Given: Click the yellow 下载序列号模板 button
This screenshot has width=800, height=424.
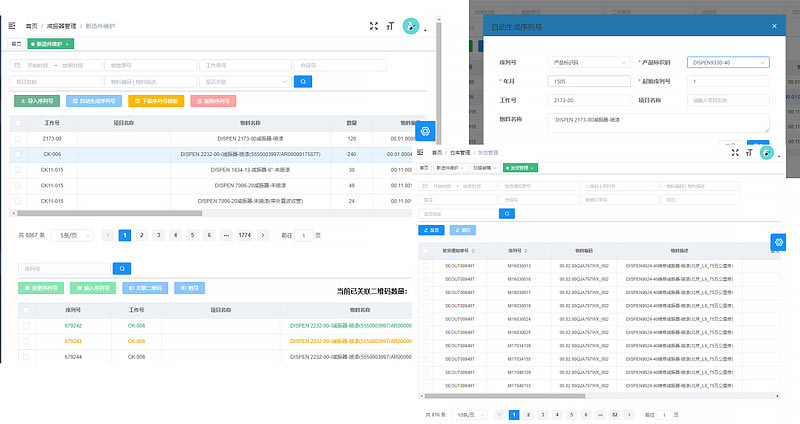Looking at the screenshot, I should click(x=155, y=101).
